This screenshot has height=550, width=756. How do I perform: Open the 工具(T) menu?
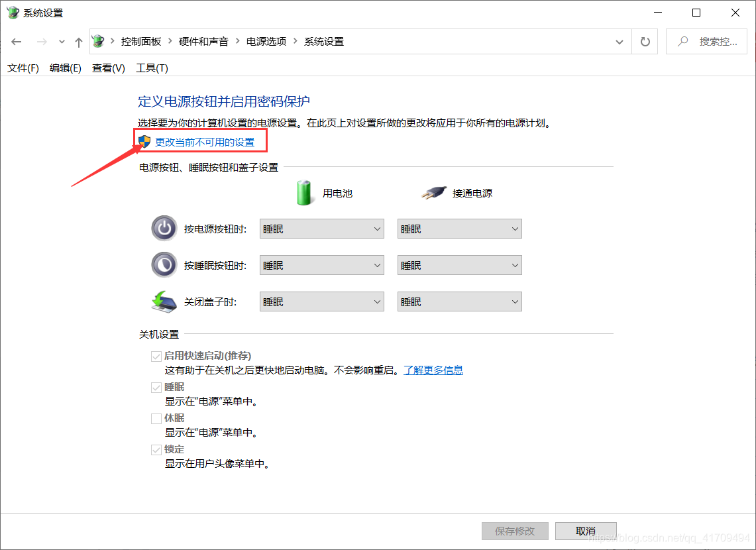(x=152, y=68)
